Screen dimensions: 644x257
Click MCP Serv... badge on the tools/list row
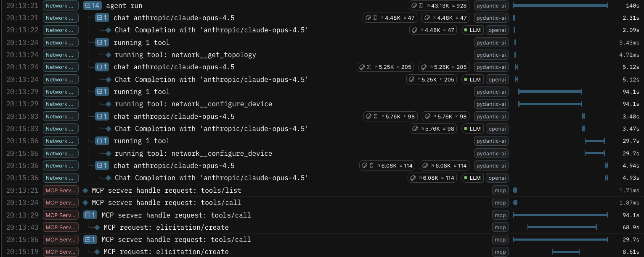(x=61, y=190)
